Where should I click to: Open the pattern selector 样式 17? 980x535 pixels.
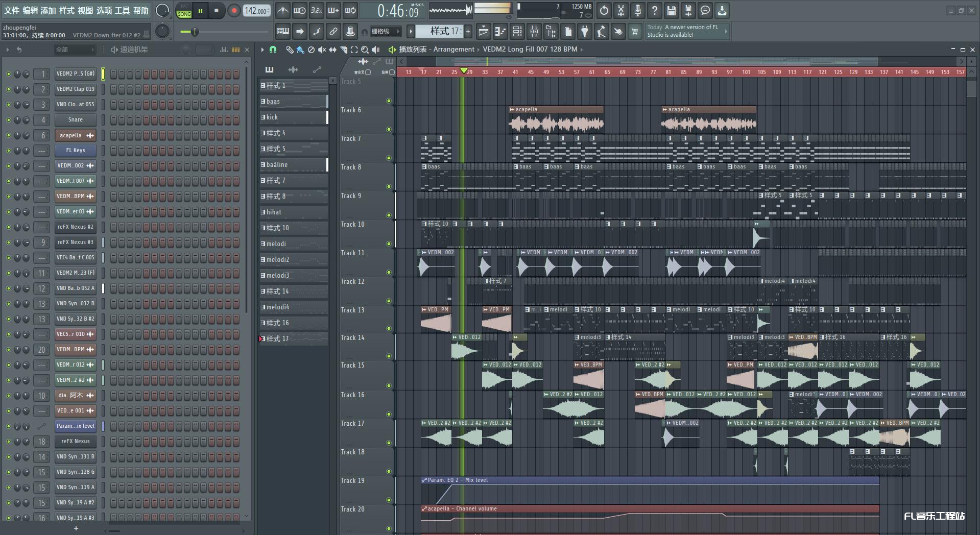(x=440, y=32)
